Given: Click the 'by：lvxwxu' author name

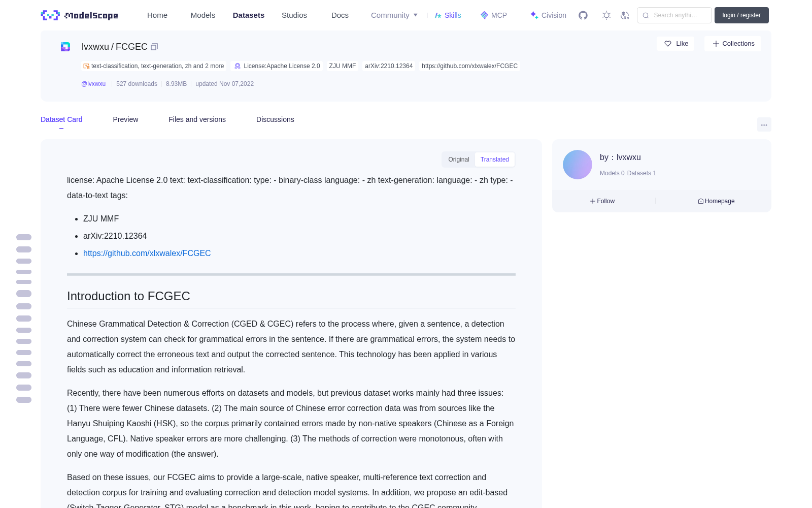Looking at the screenshot, I should tap(620, 157).
